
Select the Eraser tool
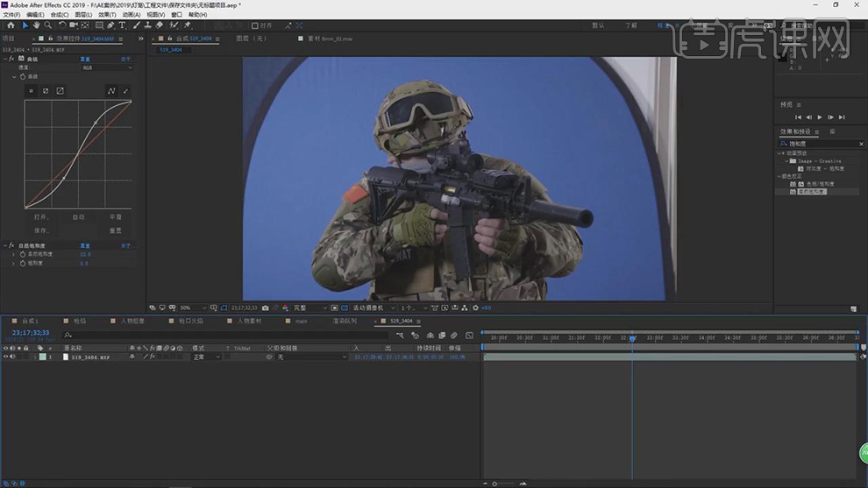(x=160, y=25)
